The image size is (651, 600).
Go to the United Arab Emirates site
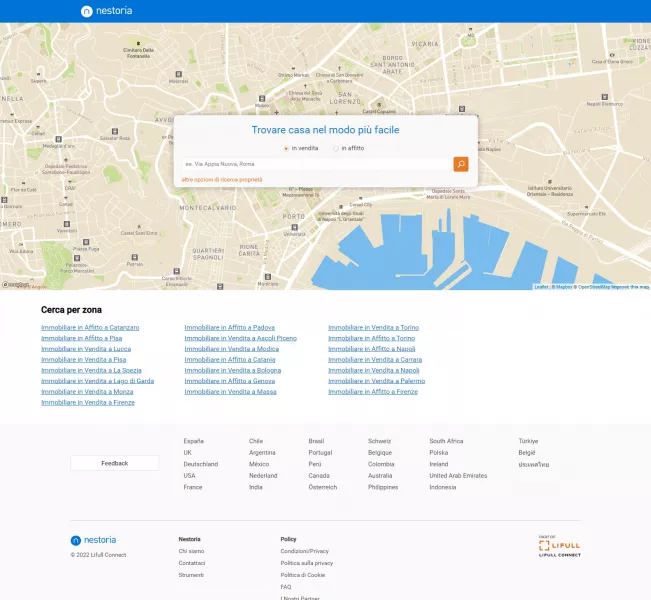pos(458,476)
